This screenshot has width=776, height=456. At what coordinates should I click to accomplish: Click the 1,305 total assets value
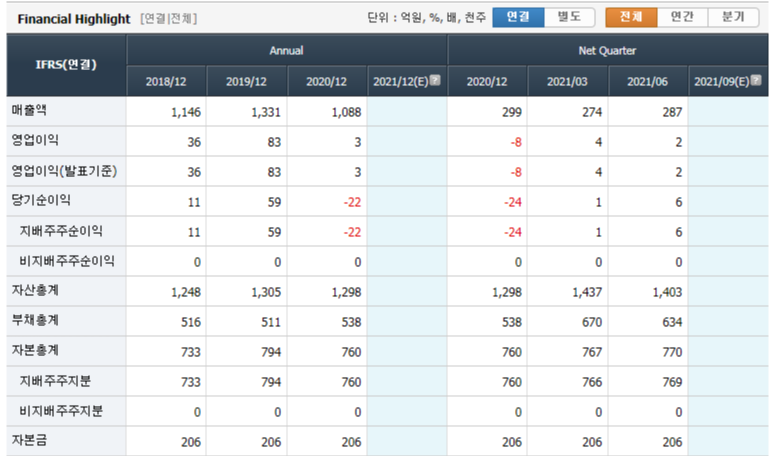(x=266, y=292)
